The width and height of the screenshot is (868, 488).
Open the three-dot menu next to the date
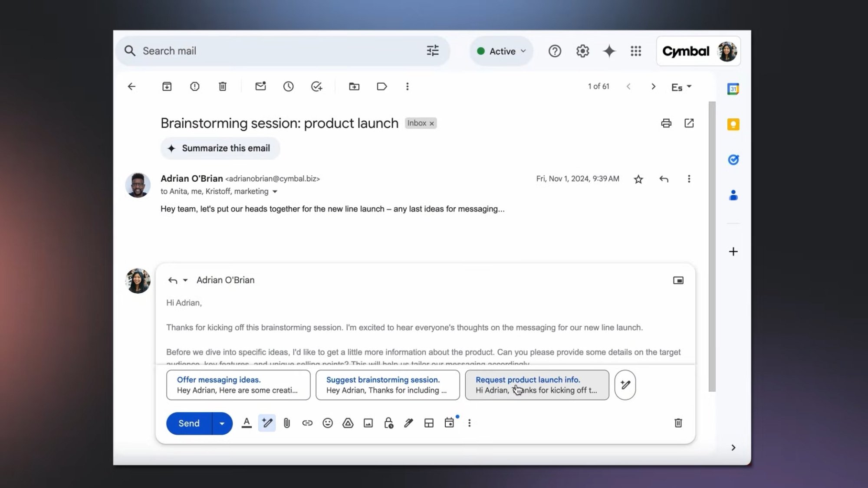click(689, 178)
